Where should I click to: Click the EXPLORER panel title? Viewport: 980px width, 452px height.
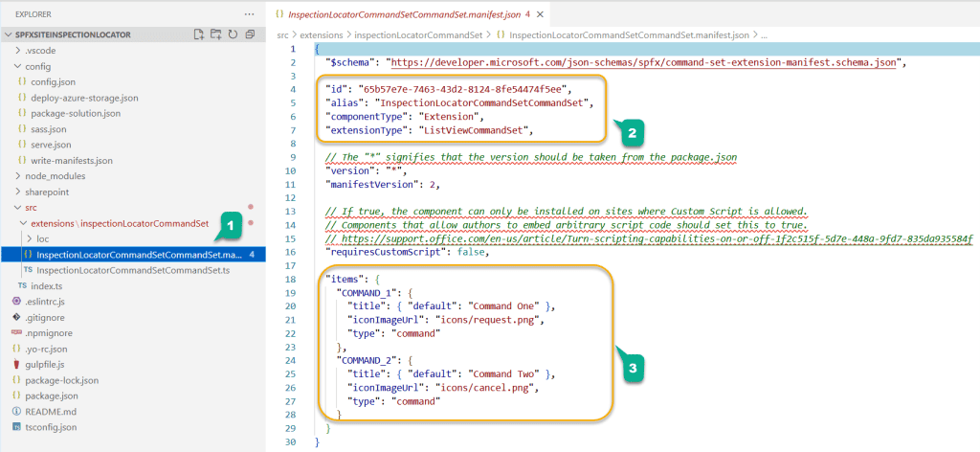click(33, 13)
